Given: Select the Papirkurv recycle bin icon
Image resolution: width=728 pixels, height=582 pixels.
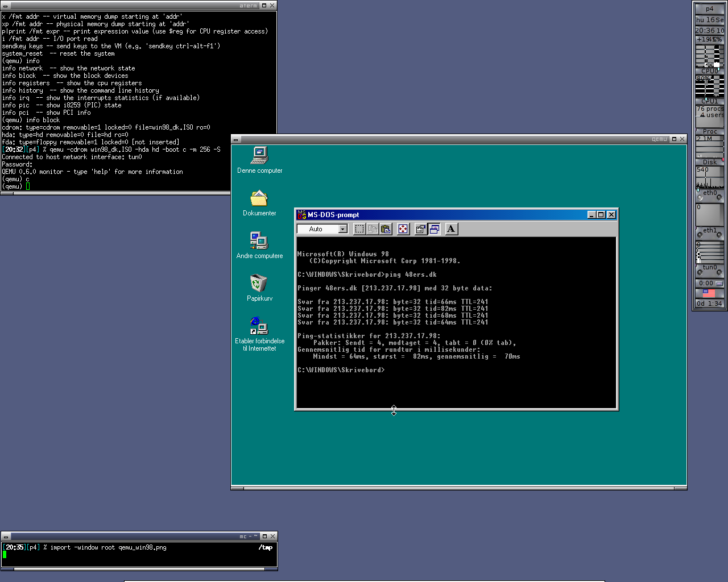Looking at the screenshot, I should pos(259,283).
